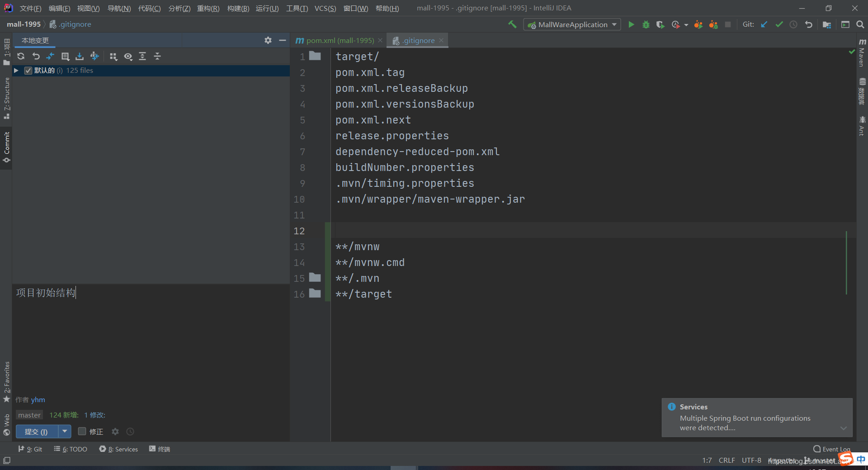This screenshot has height=470, width=868.
Task: Toggle the Amend checkbox
Action: pyautogui.click(x=82, y=431)
